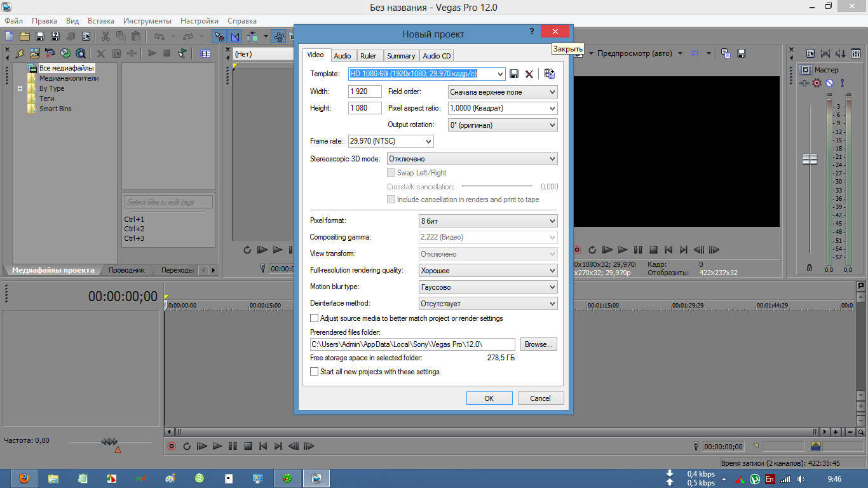Click the Import media lightning icon

click(x=20, y=53)
